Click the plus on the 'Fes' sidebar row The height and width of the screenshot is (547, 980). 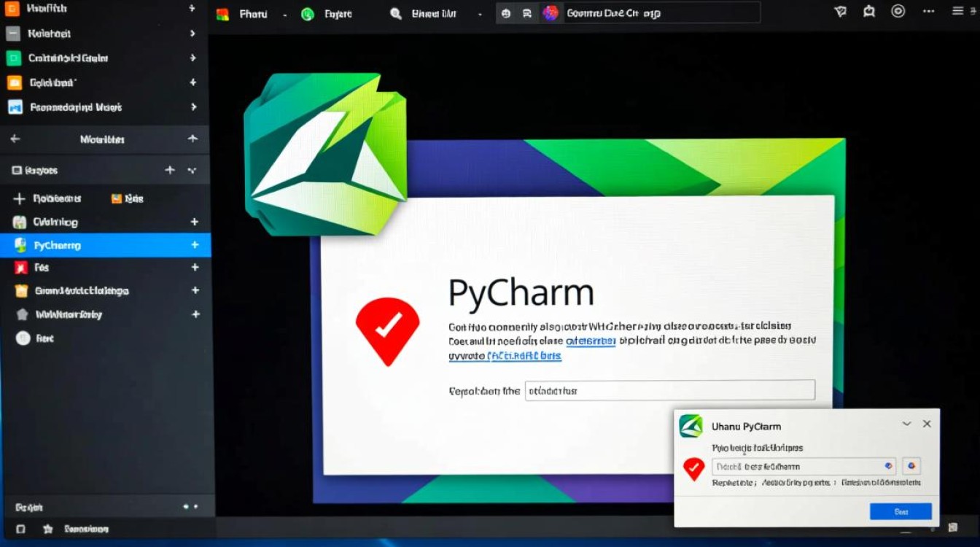point(195,268)
